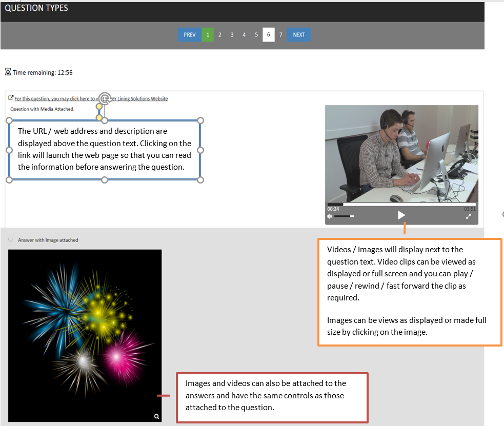This screenshot has height=426, width=504.
Task: Switch to question page 6
Action: click(x=268, y=35)
